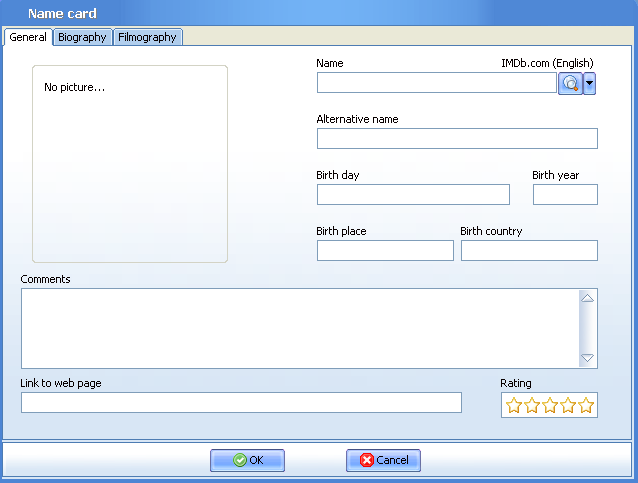Click into the Birth year field

point(565,195)
